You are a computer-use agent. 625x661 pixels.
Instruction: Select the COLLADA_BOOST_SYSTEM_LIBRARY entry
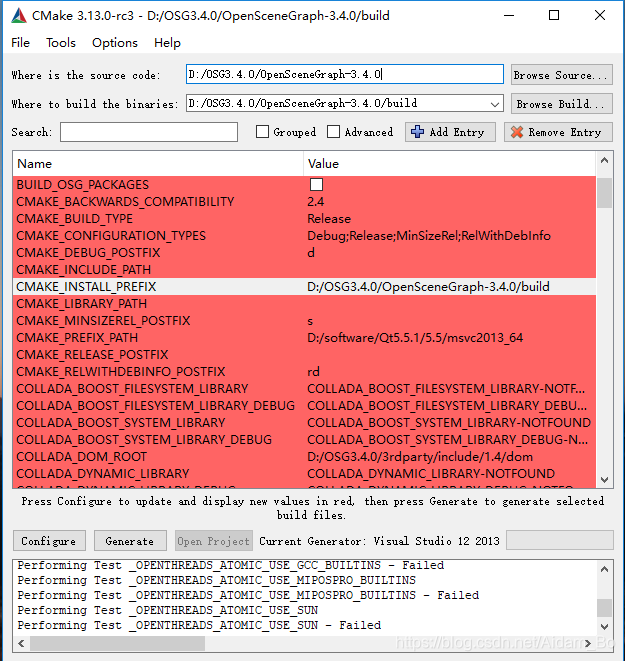point(121,422)
